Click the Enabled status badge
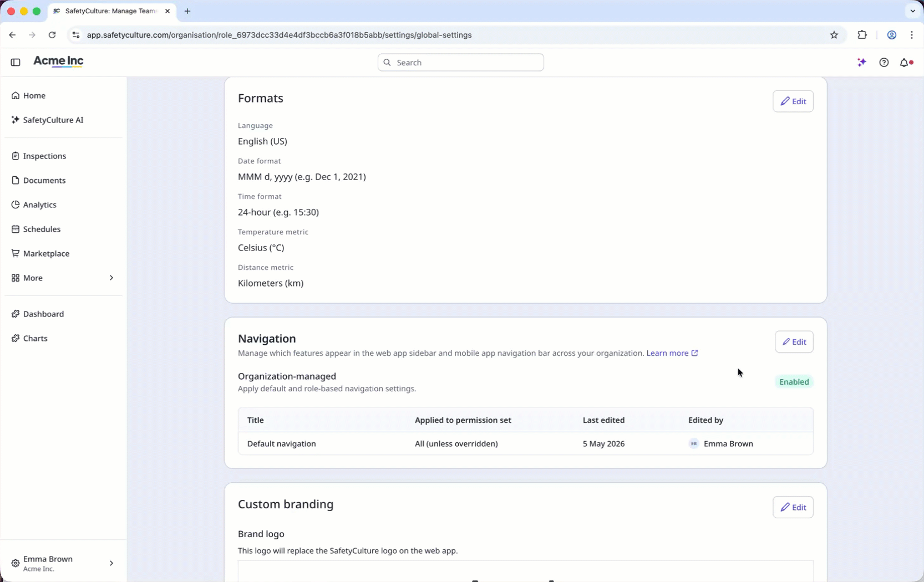Image resolution: width=924 pixels, height=582 pixels. coord(794,382)
